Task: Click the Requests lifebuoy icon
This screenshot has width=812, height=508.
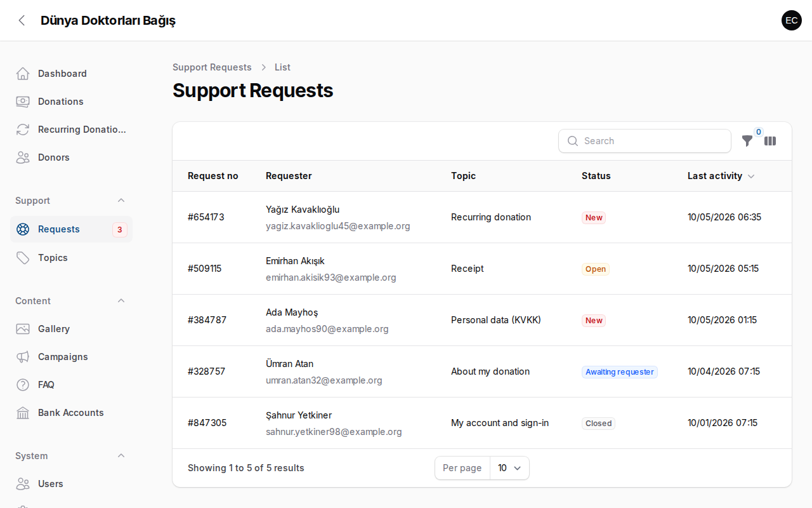Action: point(23,229)
